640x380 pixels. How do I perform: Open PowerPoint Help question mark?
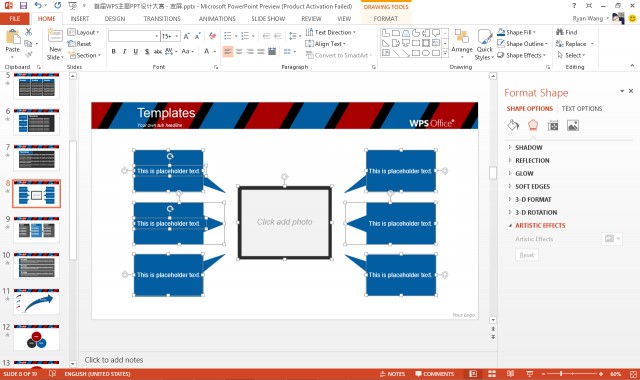pyautogui.click(x=574, y=6)
